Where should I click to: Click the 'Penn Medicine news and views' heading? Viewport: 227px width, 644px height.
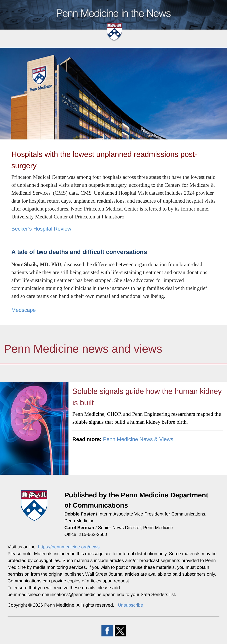(83, 349)
